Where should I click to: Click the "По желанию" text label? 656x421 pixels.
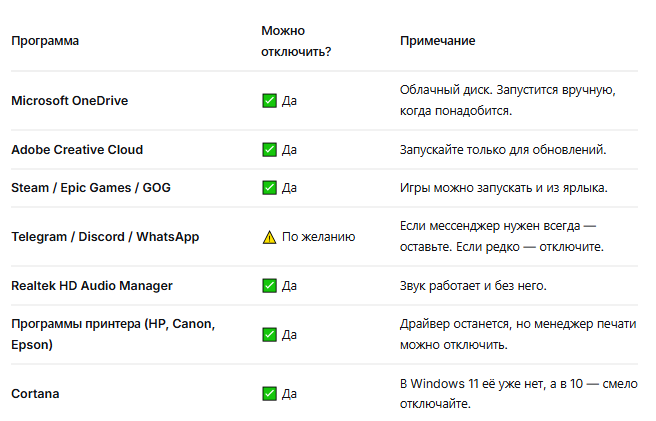tap(318, 237)
